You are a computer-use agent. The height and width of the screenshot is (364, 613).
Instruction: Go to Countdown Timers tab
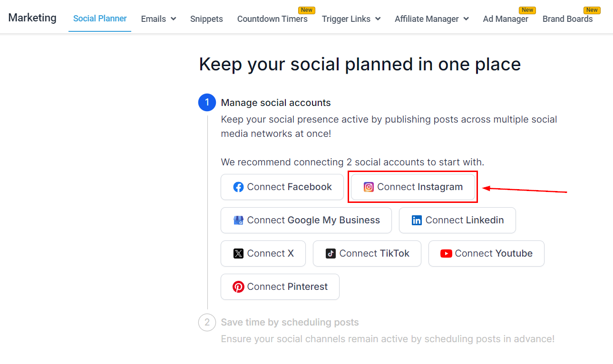point(272,19)
